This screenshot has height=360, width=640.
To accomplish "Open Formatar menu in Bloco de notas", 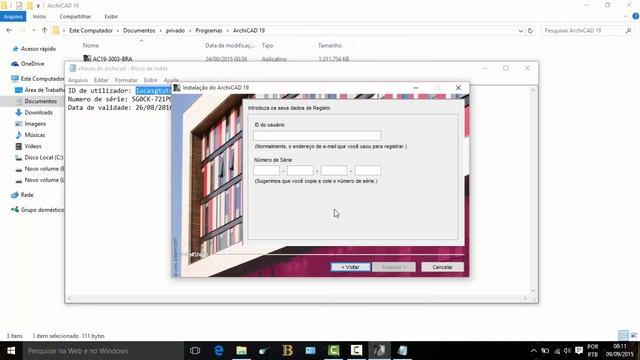I will pyautogui.click(x=126, y=80).
